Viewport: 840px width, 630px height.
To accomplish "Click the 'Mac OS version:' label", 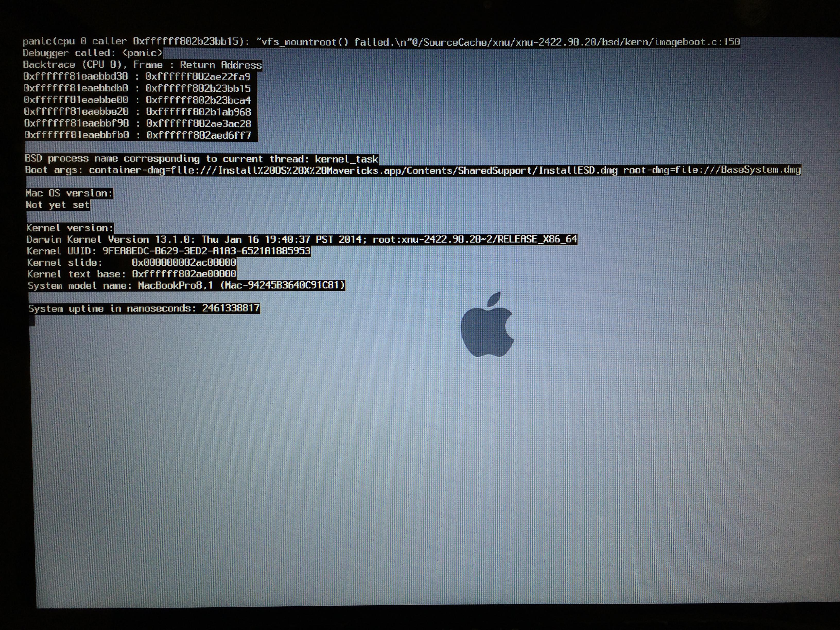I will click(69, 193).
